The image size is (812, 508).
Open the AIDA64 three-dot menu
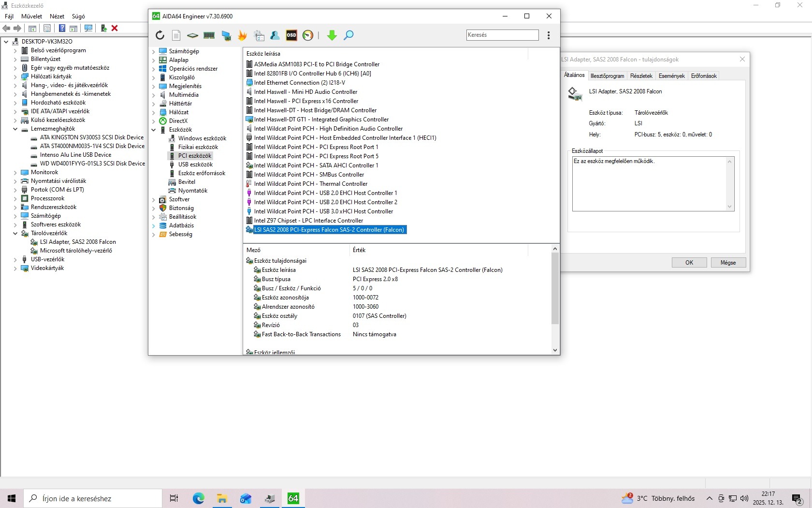coord(549,35)
